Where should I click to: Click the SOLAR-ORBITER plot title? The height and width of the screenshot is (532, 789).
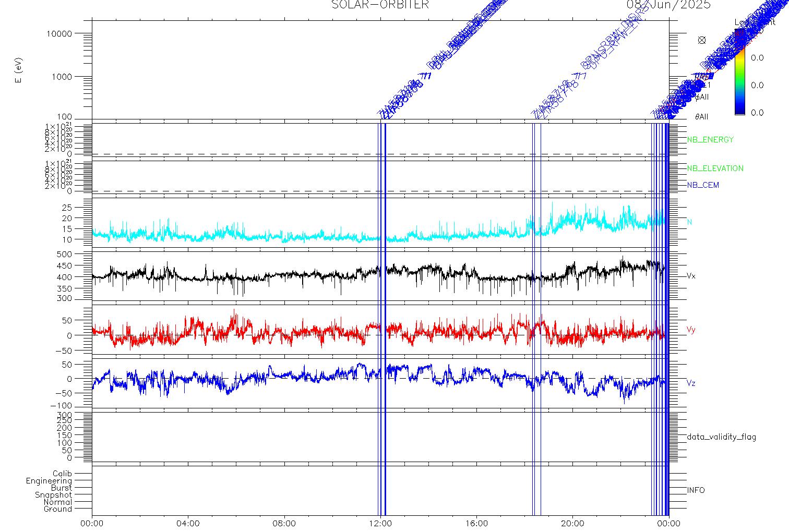pyautogui.click(x=380, y=5)
